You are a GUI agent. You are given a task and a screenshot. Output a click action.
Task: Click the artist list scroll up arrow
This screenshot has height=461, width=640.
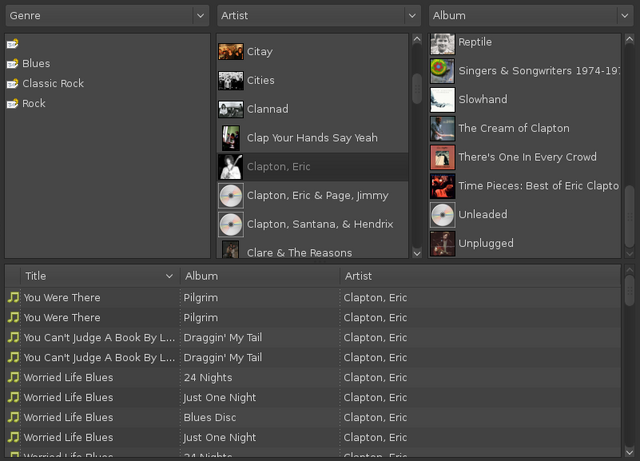click(x=417, y=39)
